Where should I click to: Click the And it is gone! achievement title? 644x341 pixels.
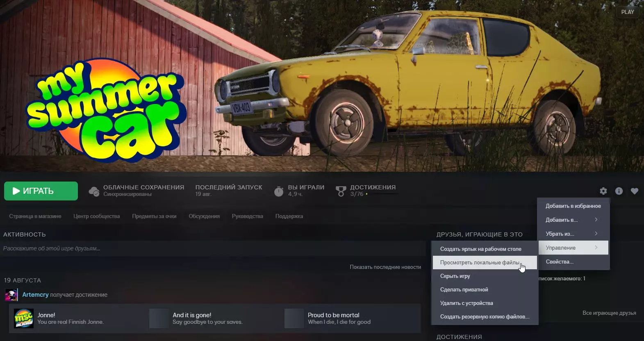coord(192,315)
